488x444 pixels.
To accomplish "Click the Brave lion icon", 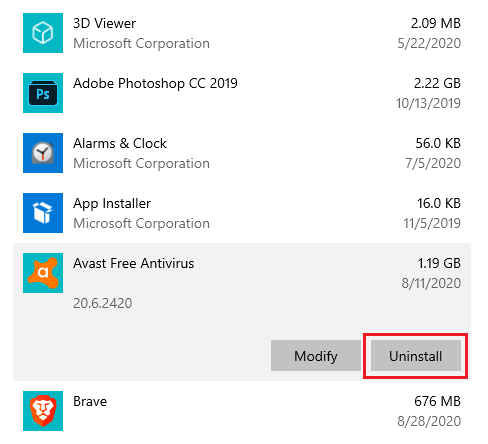I will 43,411.
